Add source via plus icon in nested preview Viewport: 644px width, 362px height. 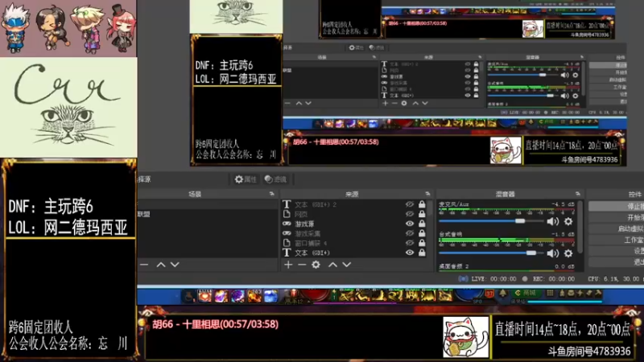coord(385,103)
